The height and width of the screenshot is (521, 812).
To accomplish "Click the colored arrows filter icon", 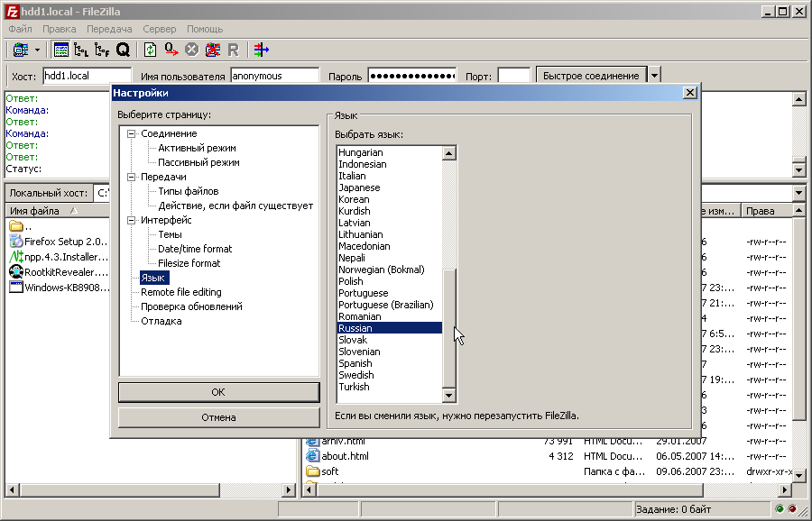I will click(261, 50).
